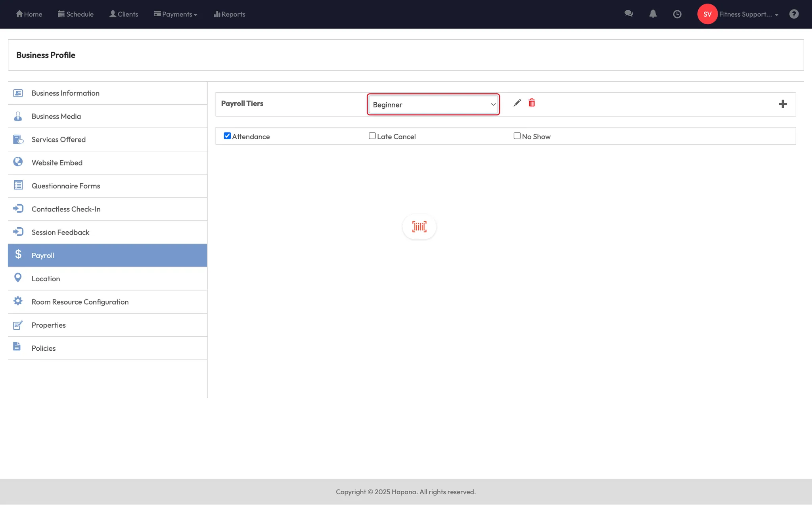The width and height of the screenshot is (812, 505).
Task: Uncheck the Attendance checkbox
Action: click(227, 136)
